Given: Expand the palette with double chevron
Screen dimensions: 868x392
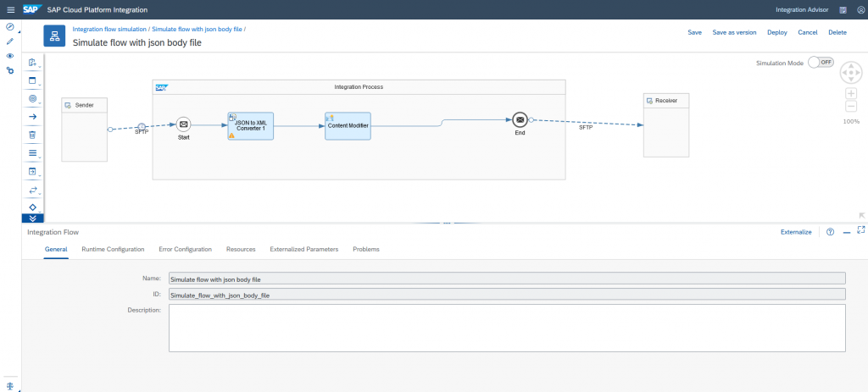Looking at the screenshot, I should [33, 218].
